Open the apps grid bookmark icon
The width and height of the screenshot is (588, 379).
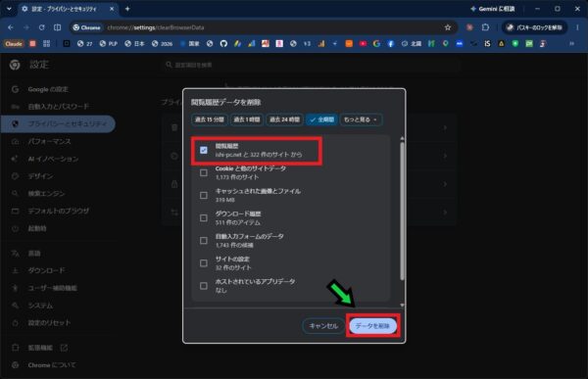46,44
